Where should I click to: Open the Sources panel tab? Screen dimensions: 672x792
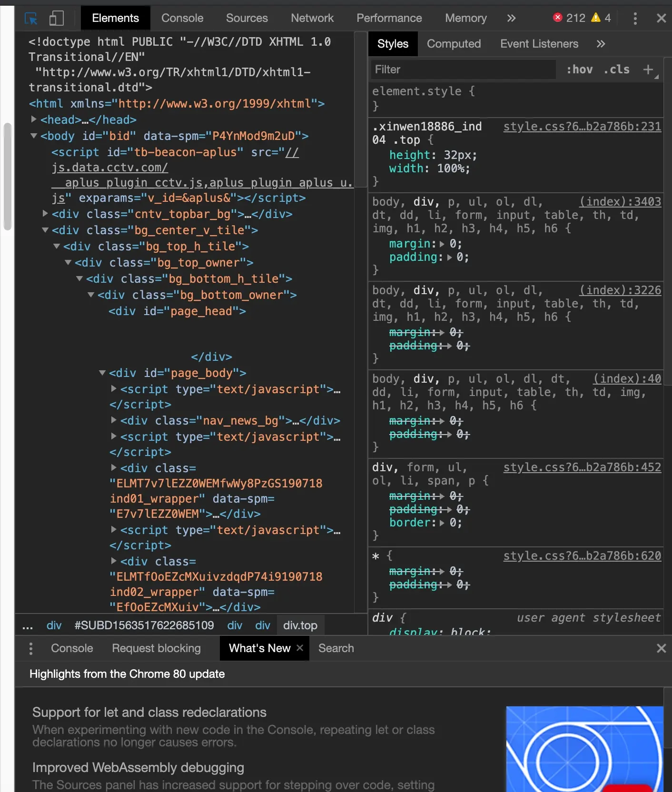tap(247, 18)
